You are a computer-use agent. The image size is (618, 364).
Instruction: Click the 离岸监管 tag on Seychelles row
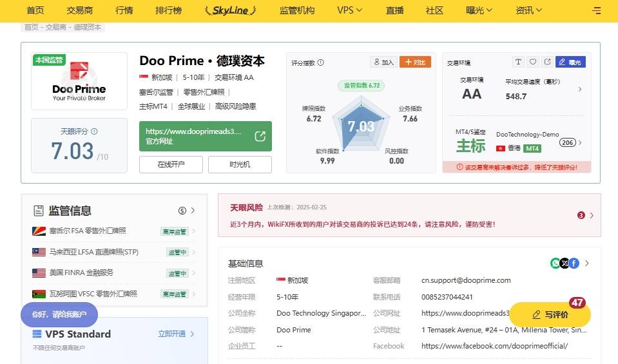click(175, 231)
